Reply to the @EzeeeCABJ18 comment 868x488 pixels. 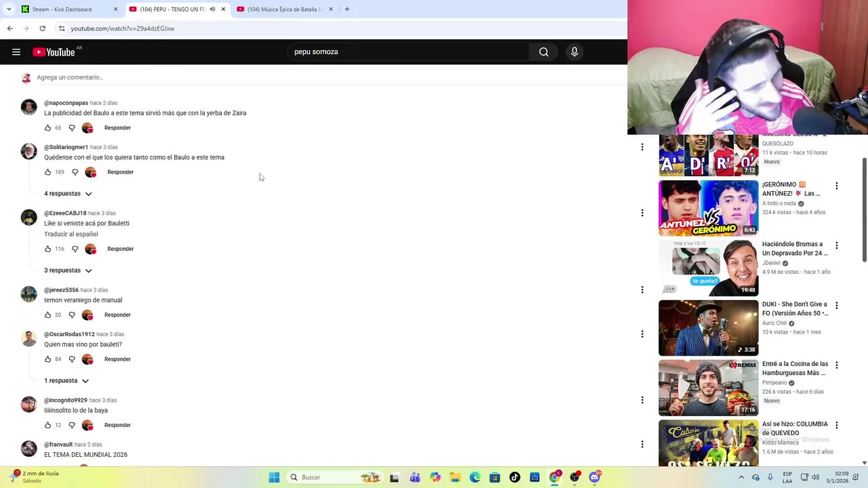pos(121,249)
